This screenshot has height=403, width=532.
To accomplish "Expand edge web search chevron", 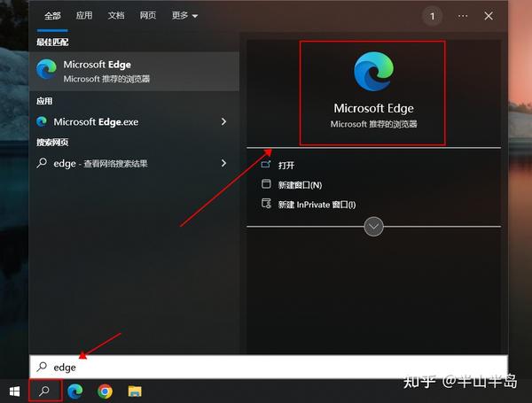I will tap(223, 163).
